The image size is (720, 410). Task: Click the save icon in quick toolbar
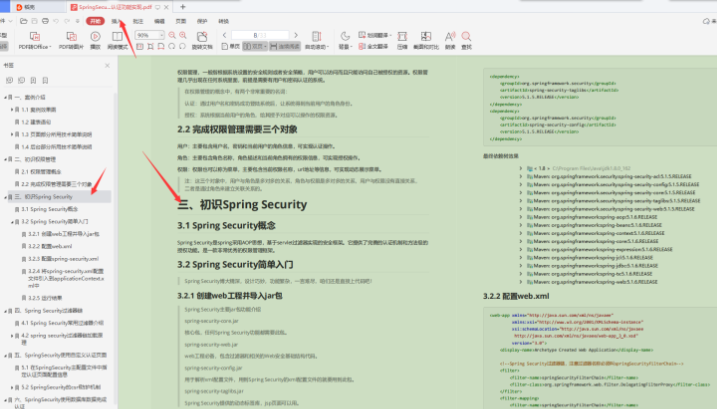[x=34, y=21]
